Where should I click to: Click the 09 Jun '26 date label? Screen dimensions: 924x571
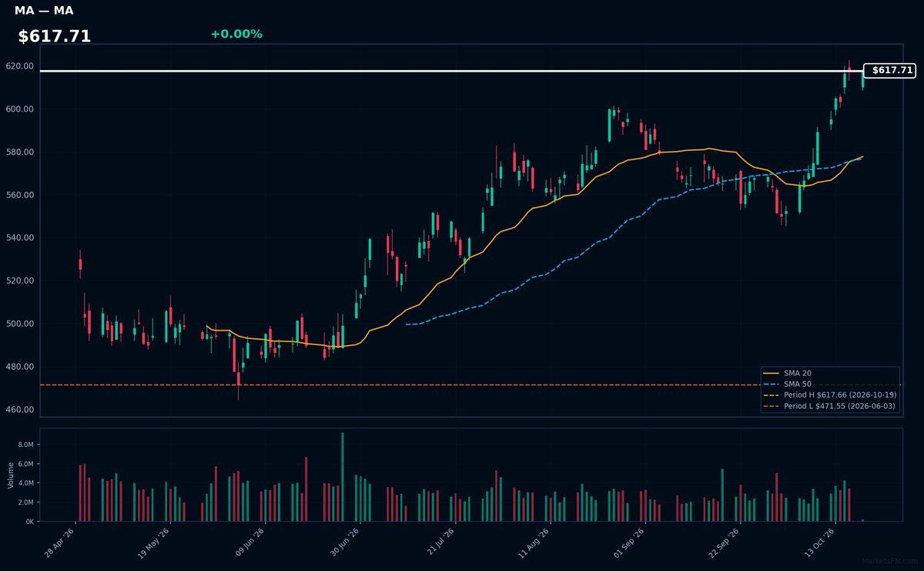pyautogui.click(x=249, y=542)
